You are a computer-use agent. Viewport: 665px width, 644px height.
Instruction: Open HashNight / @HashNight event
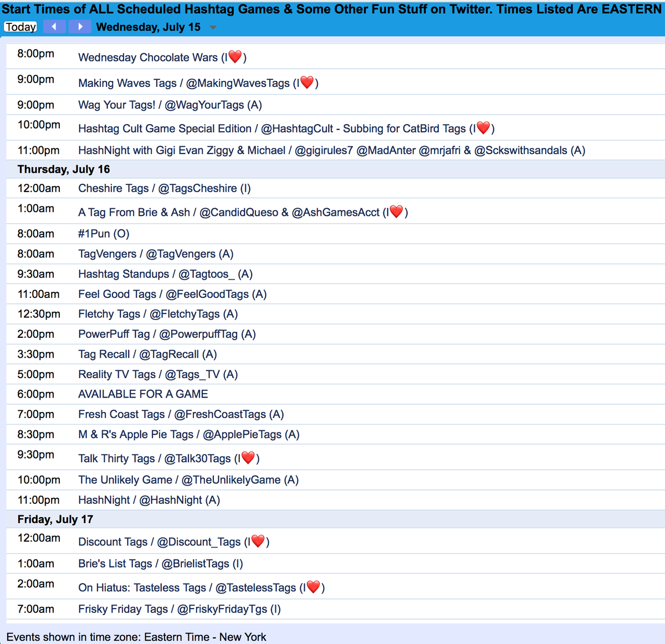coord(149,500)
